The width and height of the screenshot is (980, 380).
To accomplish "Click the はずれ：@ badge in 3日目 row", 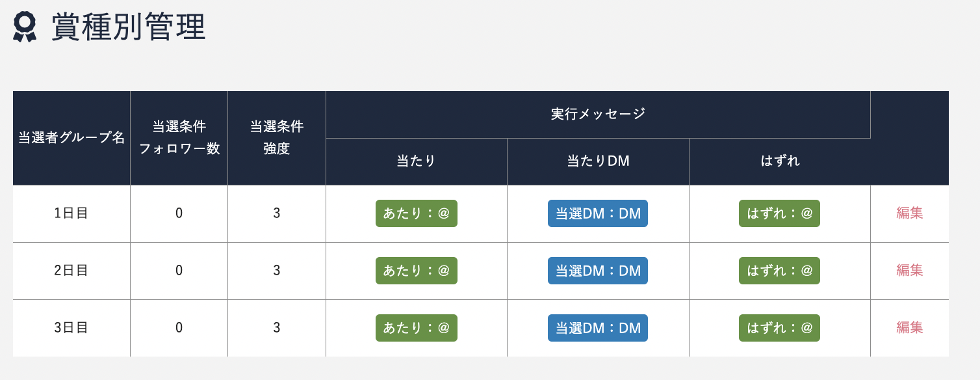I will point(779,328).
